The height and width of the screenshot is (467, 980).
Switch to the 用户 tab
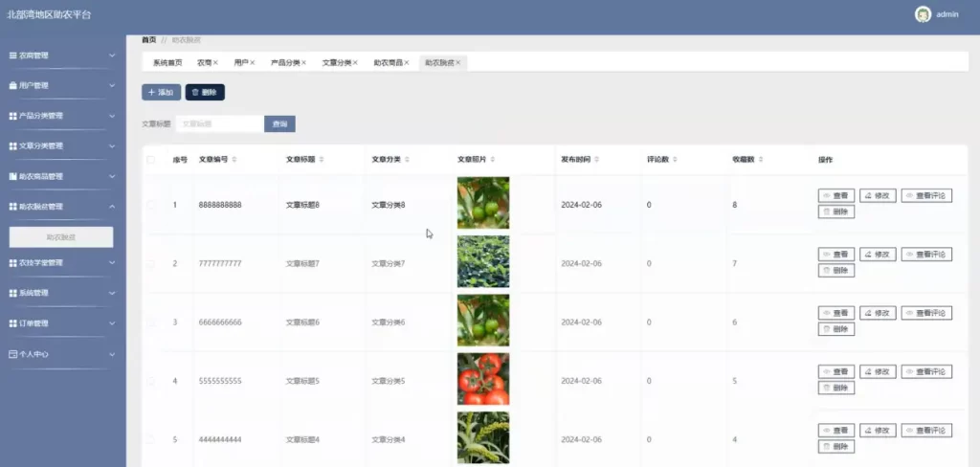(x=241, y=62)
